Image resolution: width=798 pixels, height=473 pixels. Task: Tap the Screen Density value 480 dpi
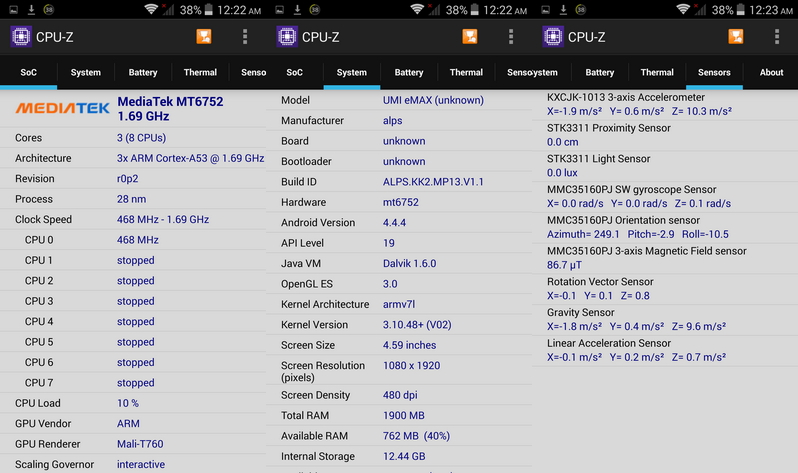pyautogui.click(x=400, y=395)
